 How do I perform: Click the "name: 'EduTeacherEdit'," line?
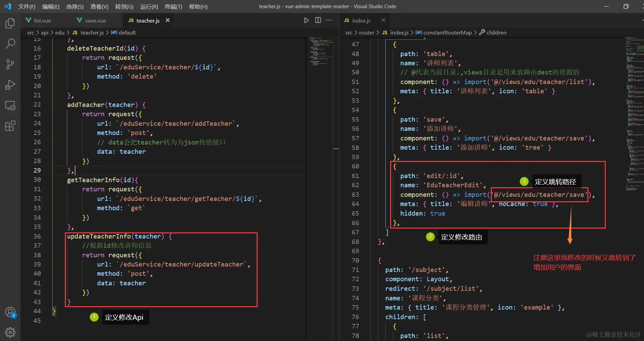[443, 185]
